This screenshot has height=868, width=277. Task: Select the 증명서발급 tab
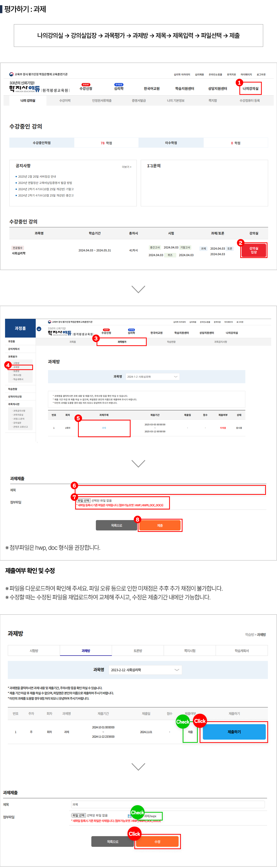click(x=139, y=101)
